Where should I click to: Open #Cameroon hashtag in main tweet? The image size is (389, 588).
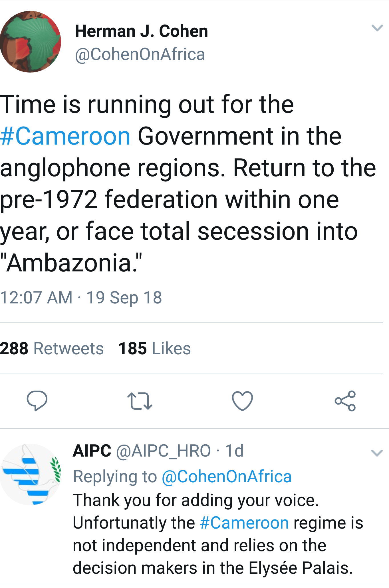[x=65, y=136]
